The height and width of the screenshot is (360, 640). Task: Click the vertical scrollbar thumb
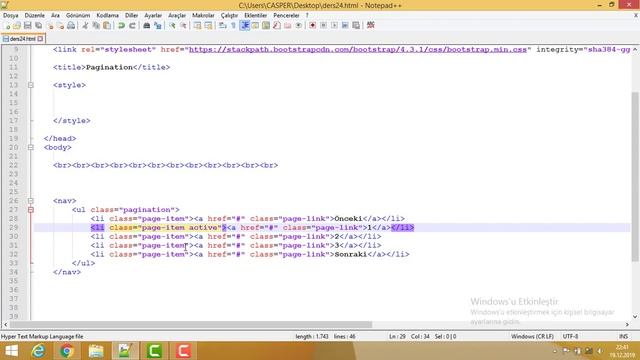point(635,176)
